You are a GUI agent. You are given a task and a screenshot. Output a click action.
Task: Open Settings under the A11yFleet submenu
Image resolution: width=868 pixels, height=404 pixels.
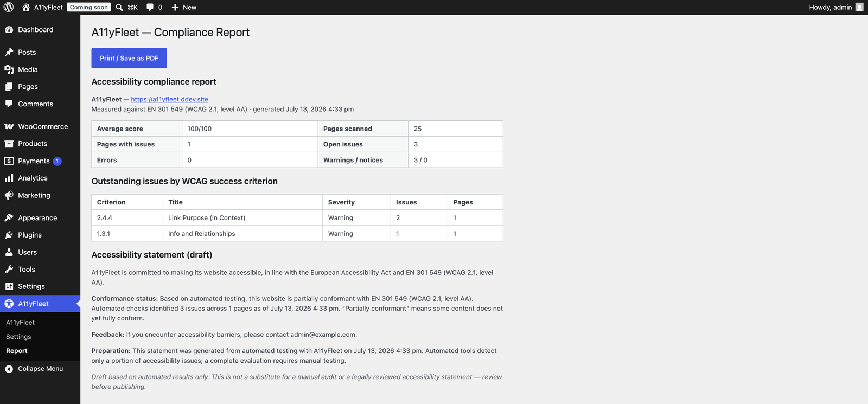coord(18,337)
